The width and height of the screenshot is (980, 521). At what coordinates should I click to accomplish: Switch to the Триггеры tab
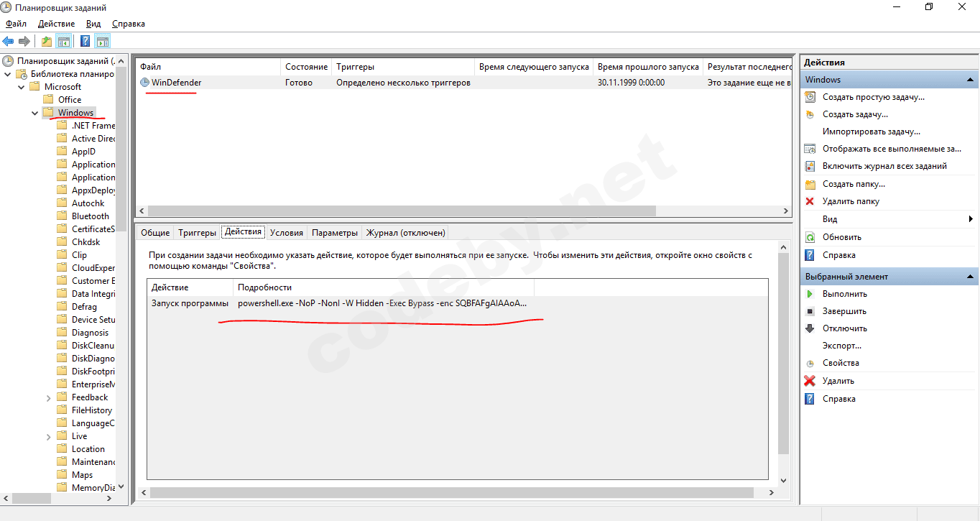pyautogui.click(x=197, y=233)
